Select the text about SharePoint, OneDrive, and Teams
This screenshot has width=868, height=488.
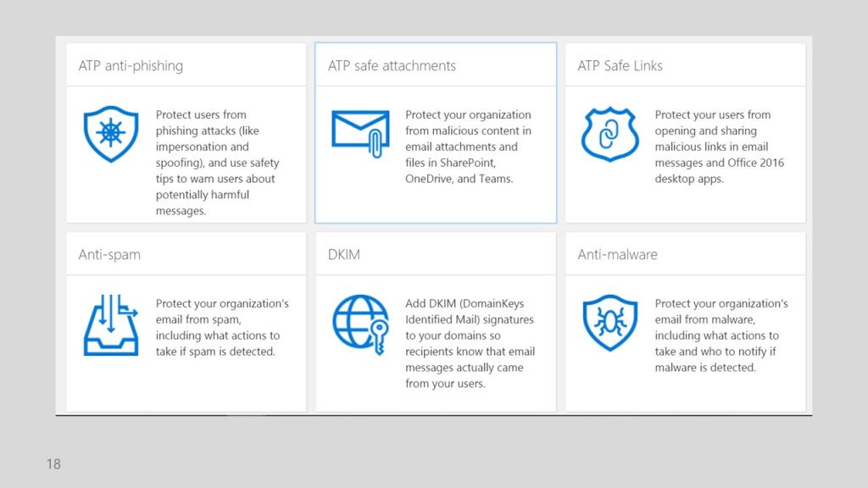tap(468, 147)
